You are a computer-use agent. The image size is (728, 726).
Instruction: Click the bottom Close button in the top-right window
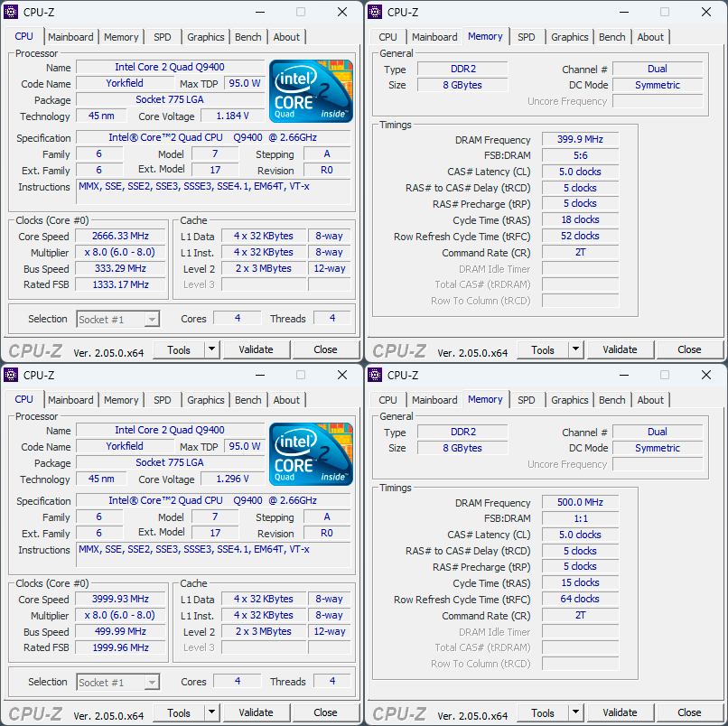689,350
